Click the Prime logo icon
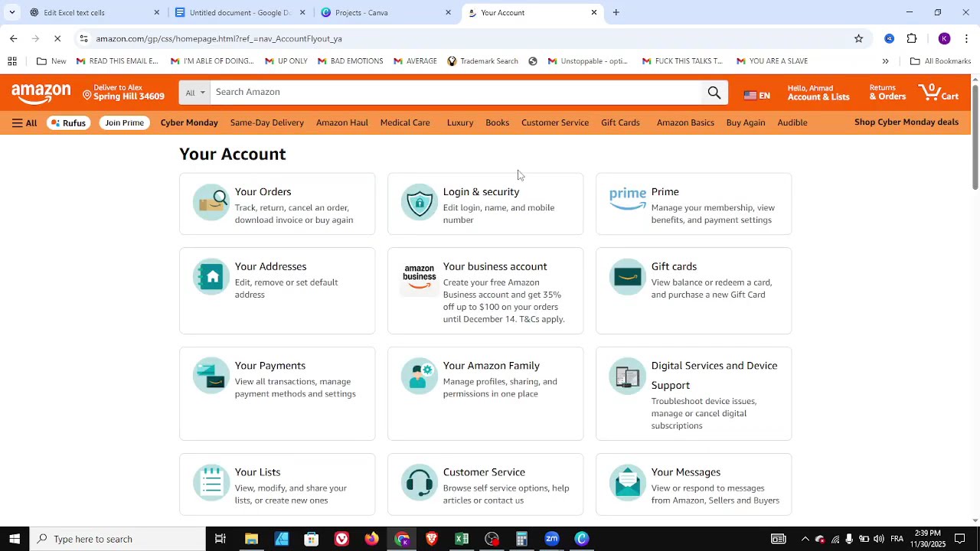The image size is (980, 551). coord(628,199)
